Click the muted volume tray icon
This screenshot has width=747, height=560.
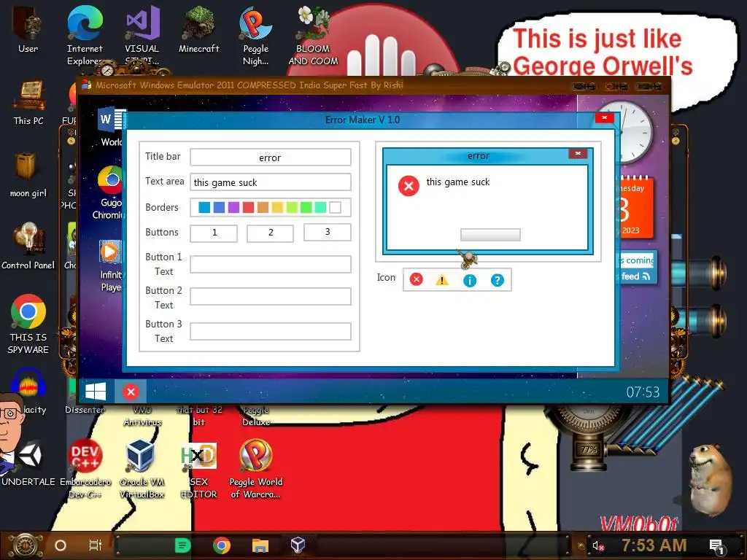pos(598,545)
